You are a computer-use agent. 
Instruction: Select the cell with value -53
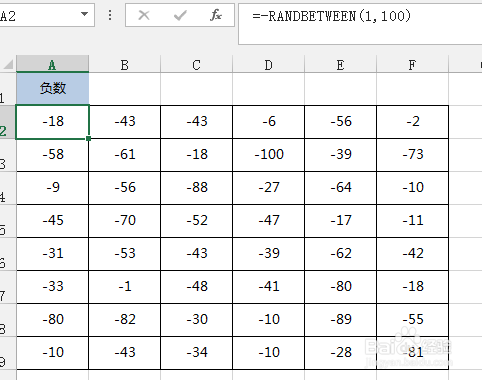tap(124, 254)
